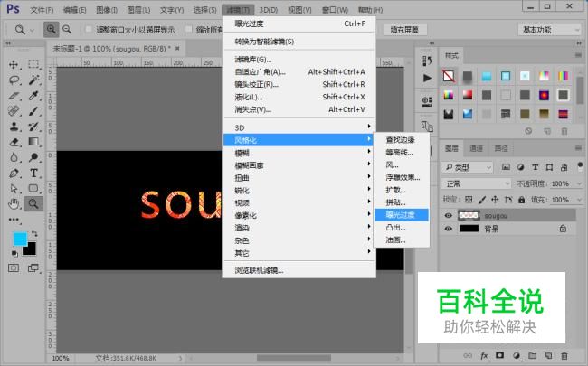Apply the default none style swatch
Screen dimensions: 588x366
449,76
